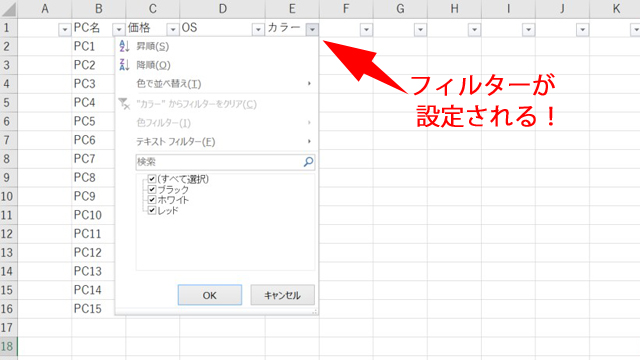Click cell containing PC5
The width and height of the screenshot is (640, 360).
coord(93,121)
